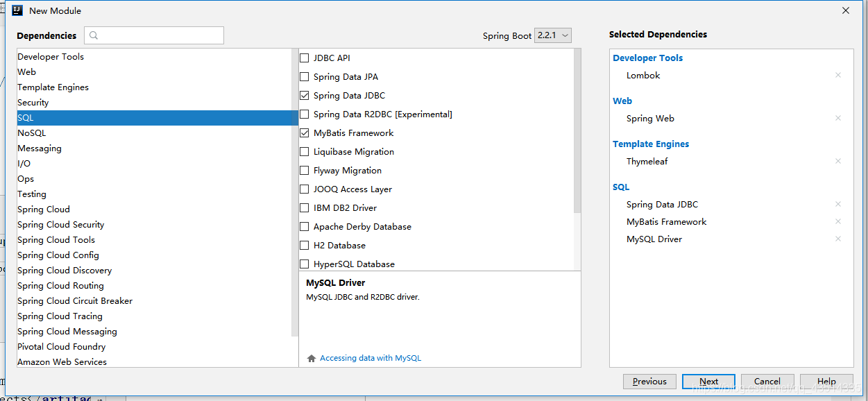Open Template Engines category

[x=154, y=87]
